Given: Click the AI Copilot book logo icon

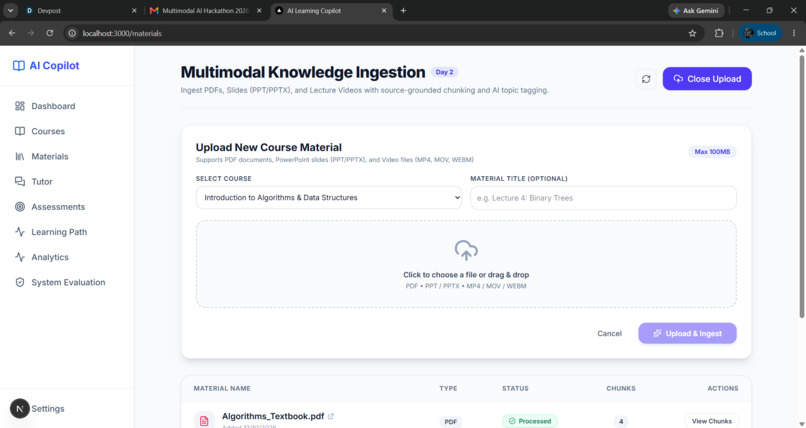Looking at the screenshot, I should 19,66.
